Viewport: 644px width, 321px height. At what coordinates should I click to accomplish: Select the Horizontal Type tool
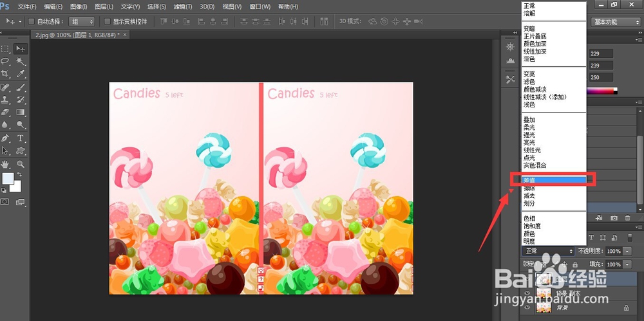tap(20, 138)
